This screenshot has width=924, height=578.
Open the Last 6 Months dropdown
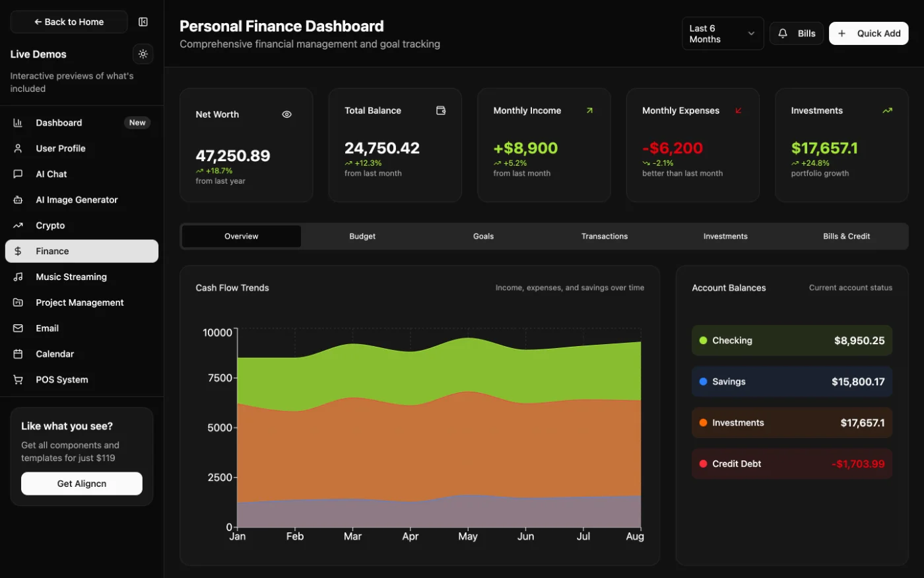click(723, 34)
